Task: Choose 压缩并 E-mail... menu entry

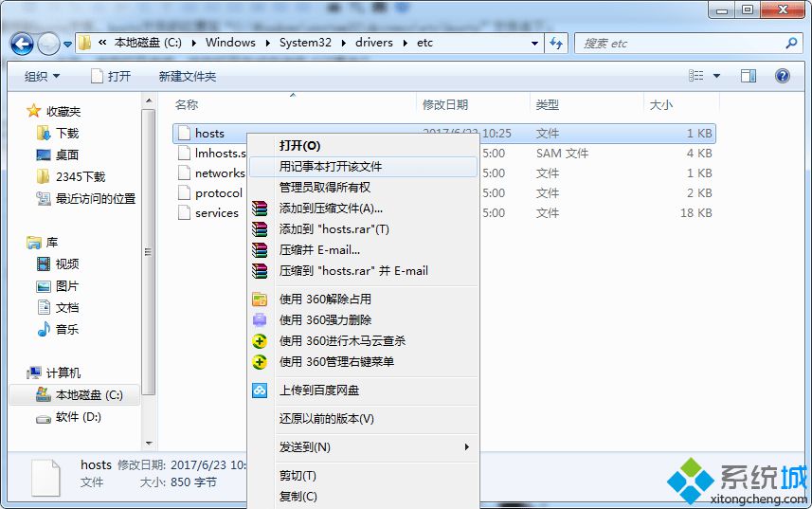Action: [363, 250]
